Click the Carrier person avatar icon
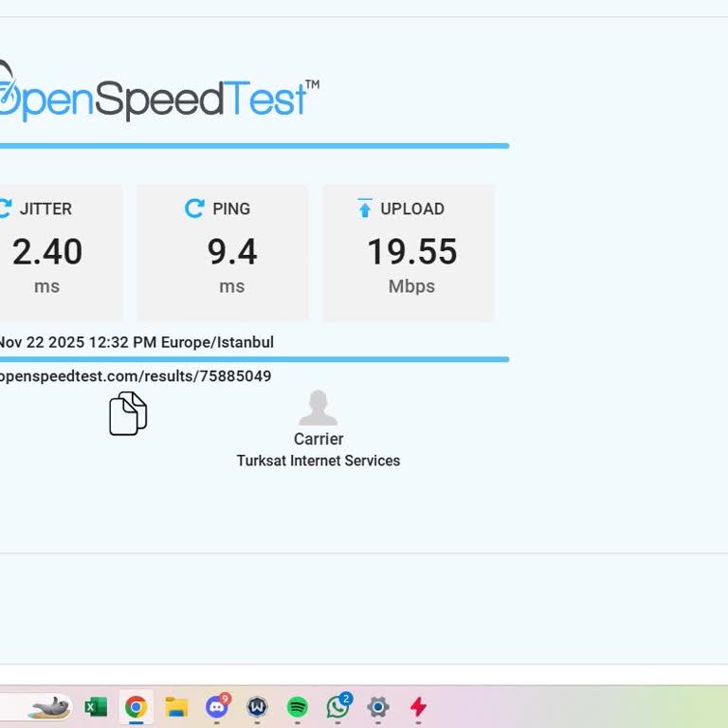The width and height of the screenshot is (728, 728). pos(318,408)
